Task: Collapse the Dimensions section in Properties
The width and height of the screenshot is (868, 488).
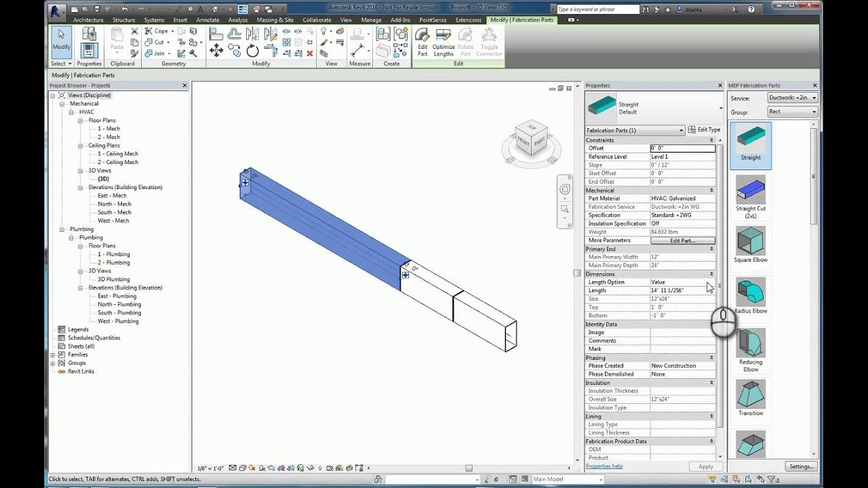Action: (x=711, y=274)
